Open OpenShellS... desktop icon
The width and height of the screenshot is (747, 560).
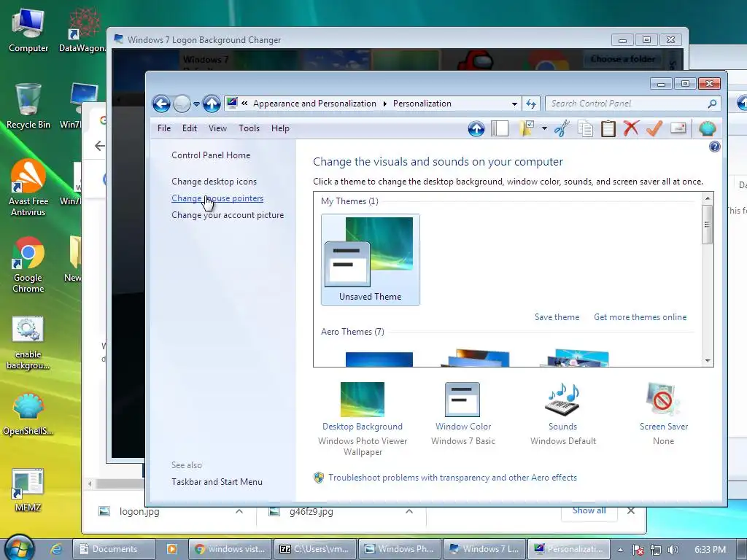[x=28, y=415]
